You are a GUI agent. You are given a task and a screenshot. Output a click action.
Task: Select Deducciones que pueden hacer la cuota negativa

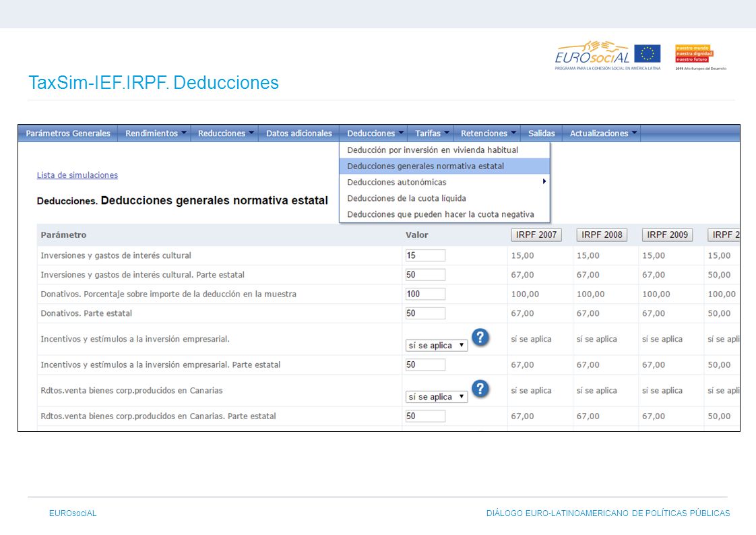[x=445, y=214]
